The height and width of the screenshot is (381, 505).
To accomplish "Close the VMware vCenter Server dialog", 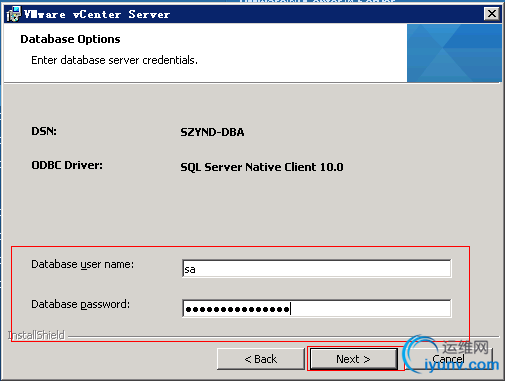I will [492, 14].
